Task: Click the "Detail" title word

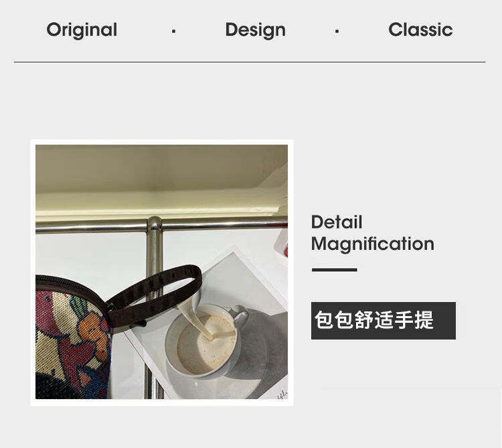Action: [x=337, y=222]
